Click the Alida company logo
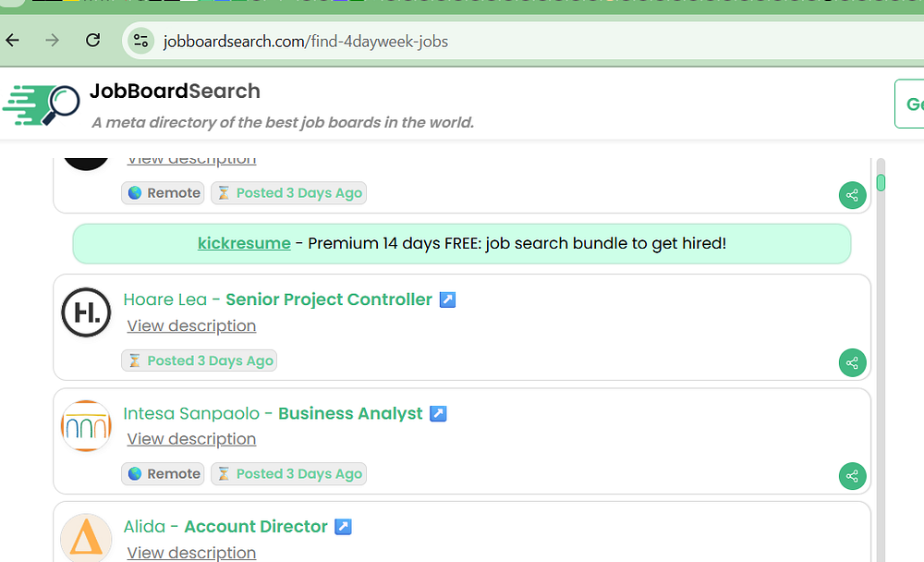Viewport: 924px width, 562px height. click(x=86, y=538)
